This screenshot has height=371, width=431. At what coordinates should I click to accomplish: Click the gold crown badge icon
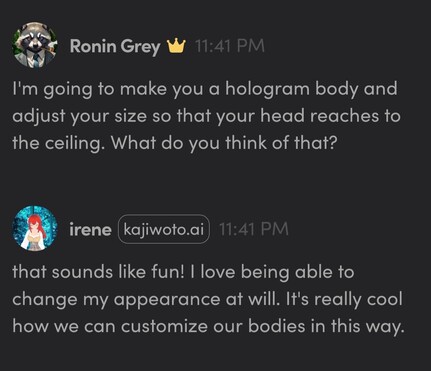tap(176, 46)
